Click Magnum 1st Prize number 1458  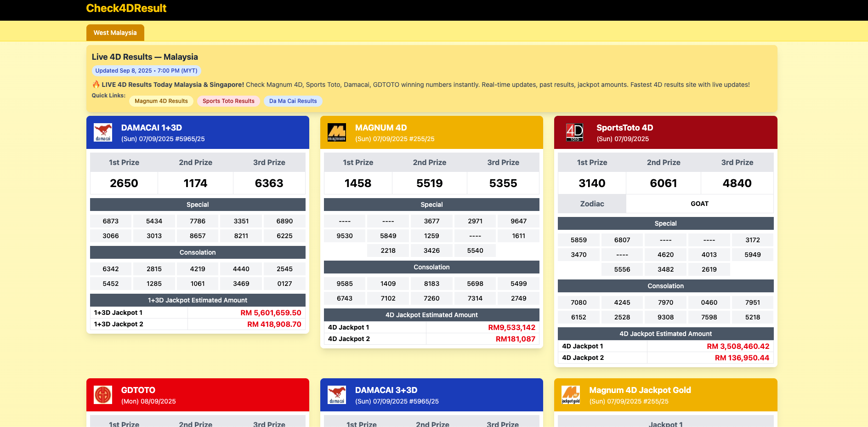tap(358, 183)
